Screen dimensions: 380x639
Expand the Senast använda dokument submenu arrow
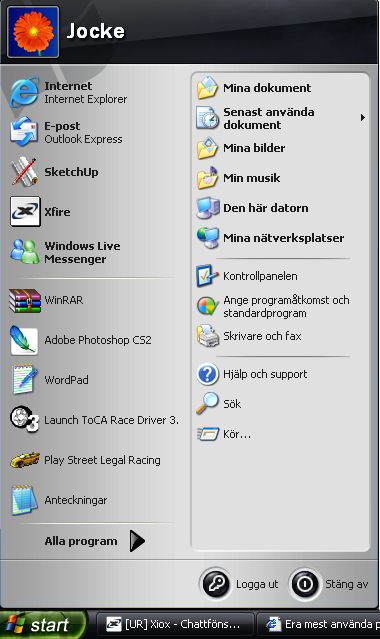[x=362, y=118]
